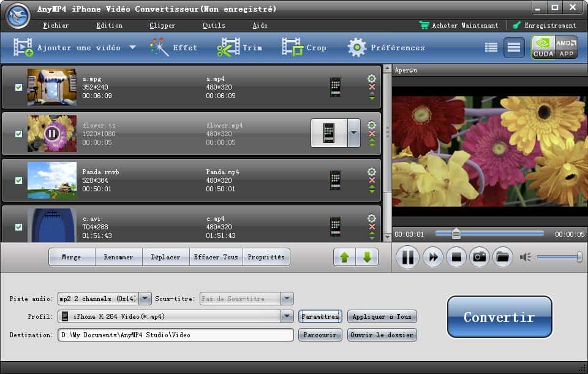The height and width of the screenshot is (374, 588).
Task: Switch to compact list view icon
Action: pyautogui.click(x=491, y=47)
